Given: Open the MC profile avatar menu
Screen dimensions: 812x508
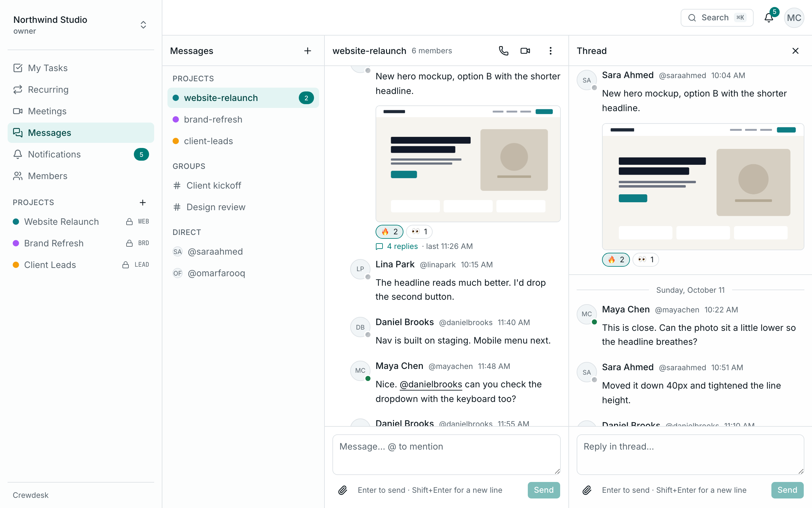Looking at the screenshot, I should coord(794,18).
